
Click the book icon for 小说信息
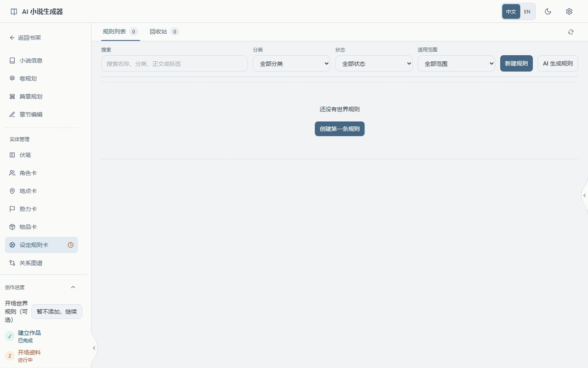pos(12,60)
